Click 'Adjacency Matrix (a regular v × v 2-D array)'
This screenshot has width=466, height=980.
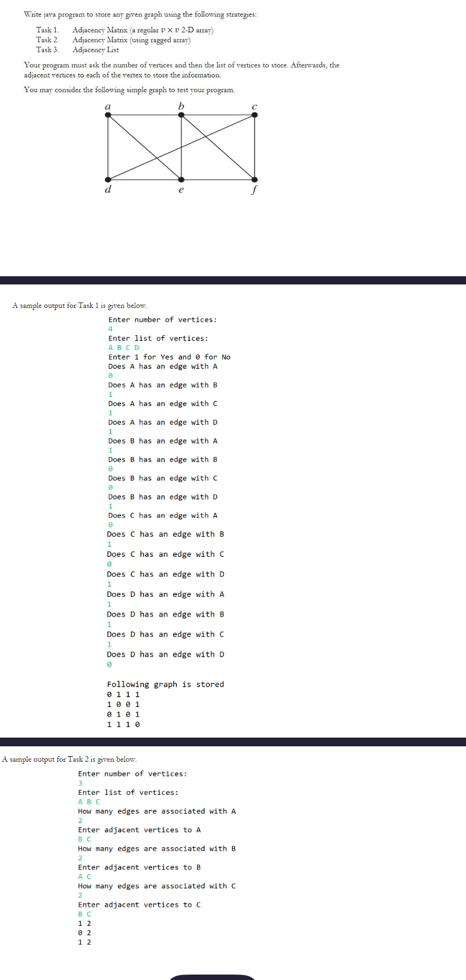click(143, 30)
